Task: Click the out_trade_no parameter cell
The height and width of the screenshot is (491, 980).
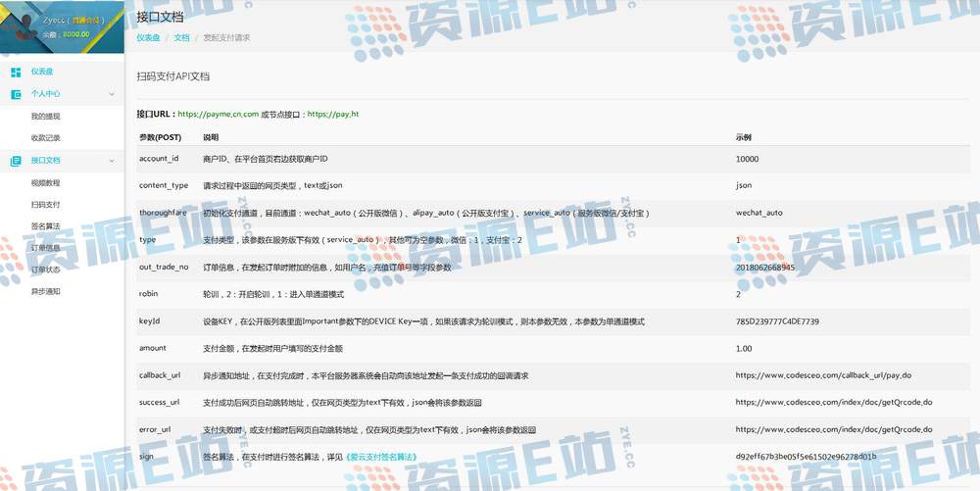Action: coord(164,267)
